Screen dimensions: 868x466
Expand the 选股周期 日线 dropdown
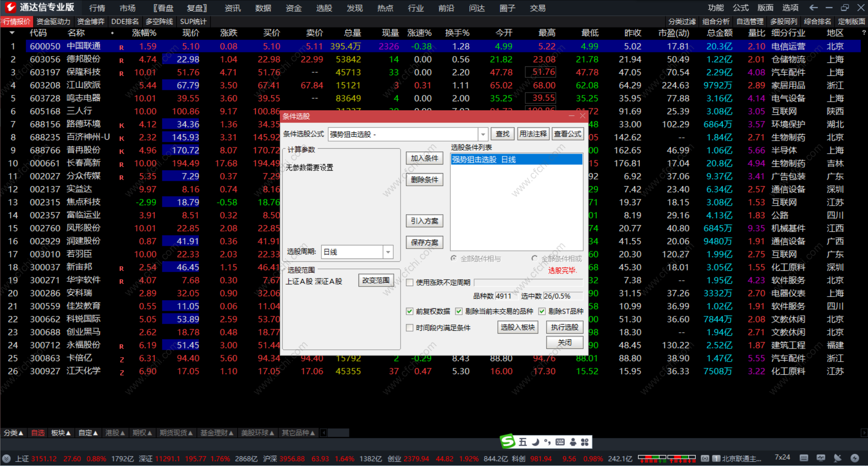388,252
